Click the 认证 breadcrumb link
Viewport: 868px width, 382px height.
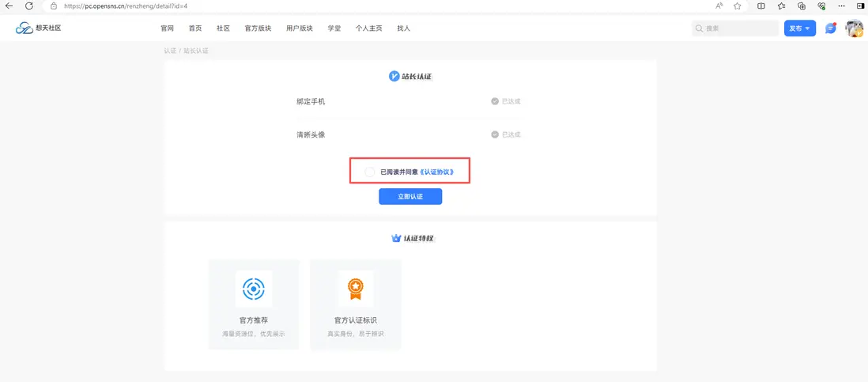[x=170, y=51]
